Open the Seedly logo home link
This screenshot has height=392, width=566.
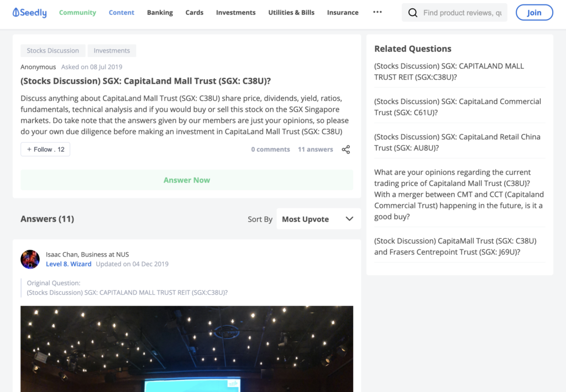[30, 13]
